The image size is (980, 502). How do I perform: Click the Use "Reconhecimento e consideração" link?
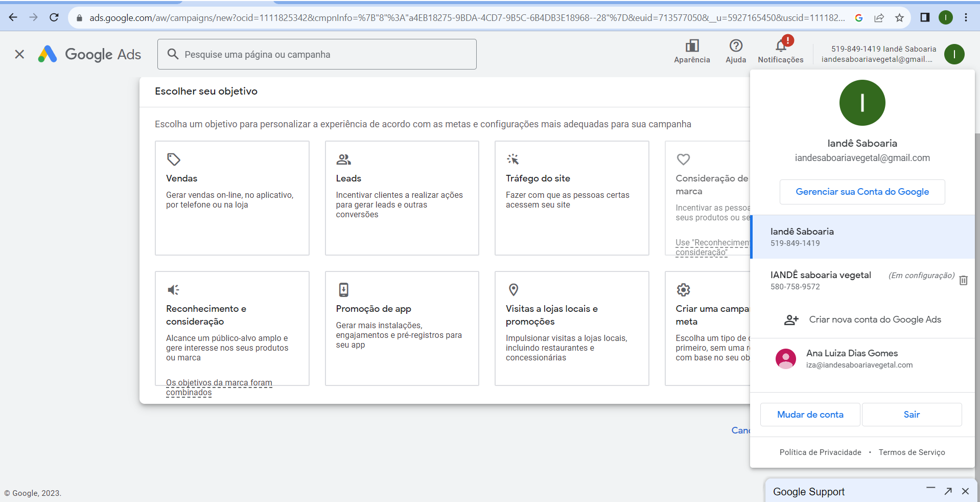pyautogui.click(x=713, y=247)
